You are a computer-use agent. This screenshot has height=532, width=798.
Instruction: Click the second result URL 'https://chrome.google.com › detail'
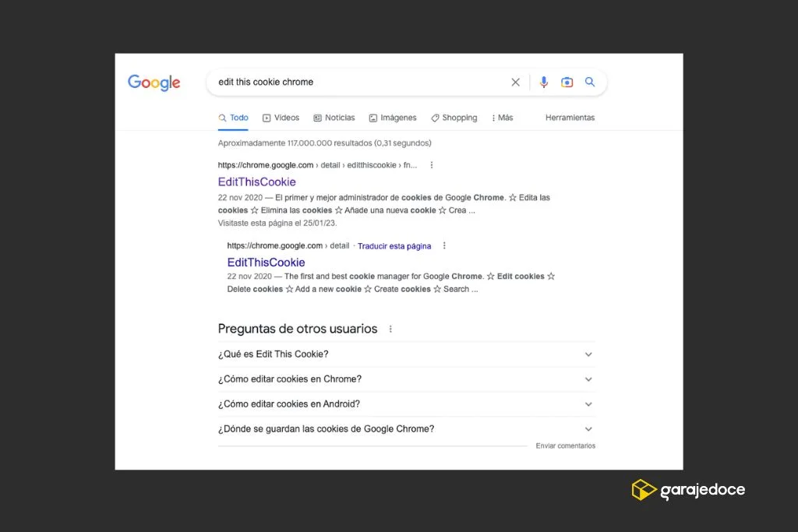click(288, 246)
